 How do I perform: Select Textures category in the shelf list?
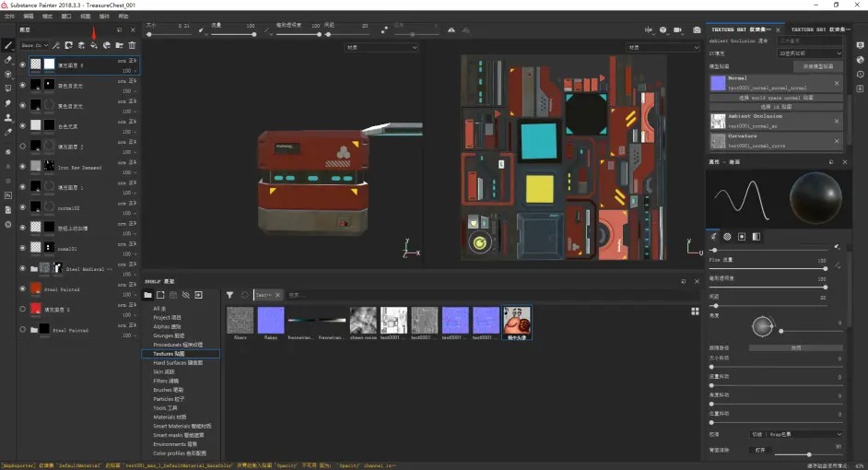[x=170, y=354]
